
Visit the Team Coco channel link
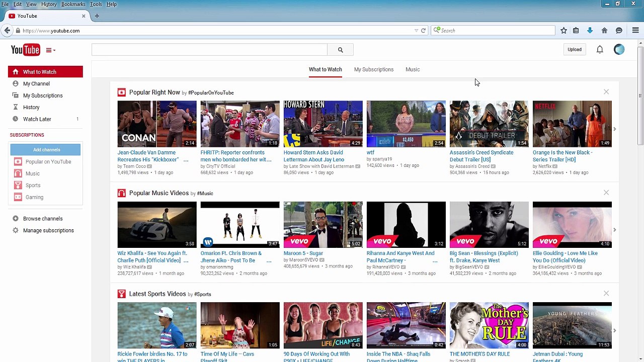point(134,166)
